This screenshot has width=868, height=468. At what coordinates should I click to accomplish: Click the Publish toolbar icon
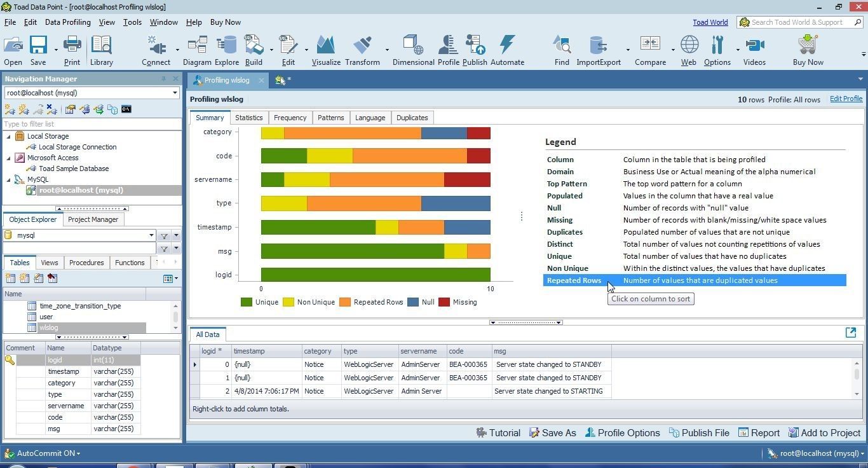475,45
